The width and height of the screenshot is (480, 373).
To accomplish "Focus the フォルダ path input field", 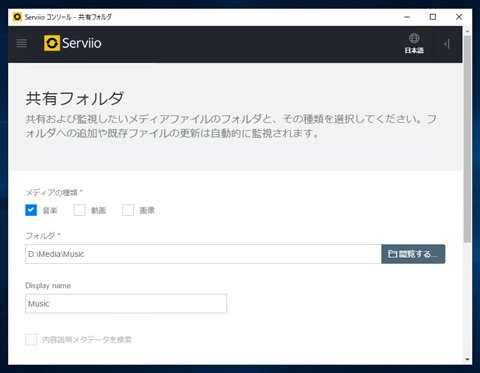I will coord(203,254).
